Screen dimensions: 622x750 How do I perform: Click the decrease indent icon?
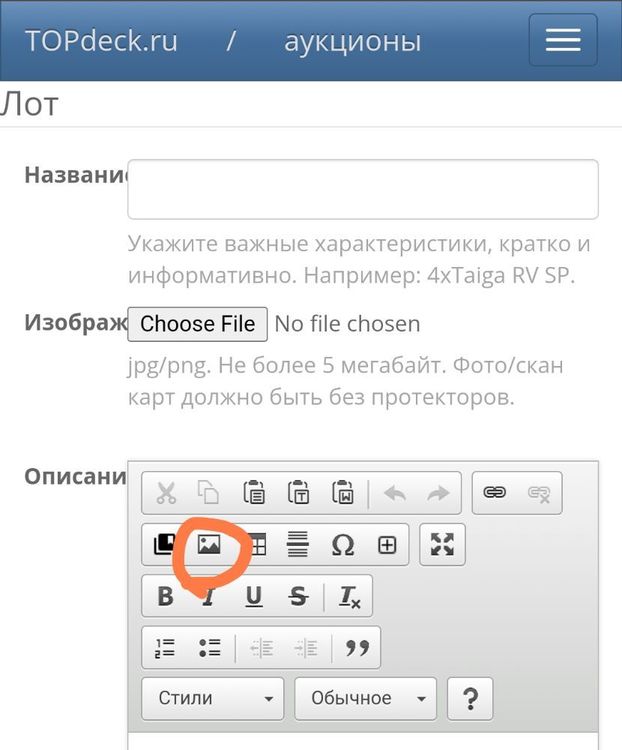262,649
